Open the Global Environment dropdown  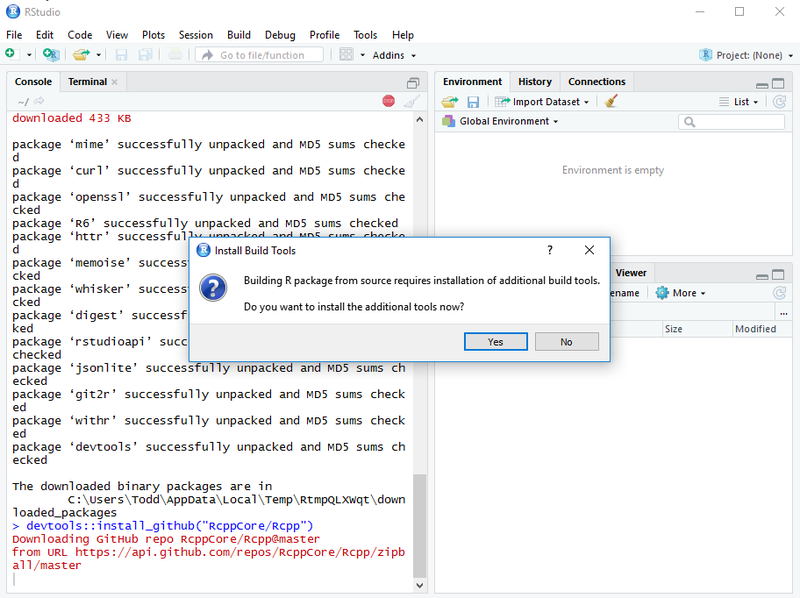coord(501,121)
